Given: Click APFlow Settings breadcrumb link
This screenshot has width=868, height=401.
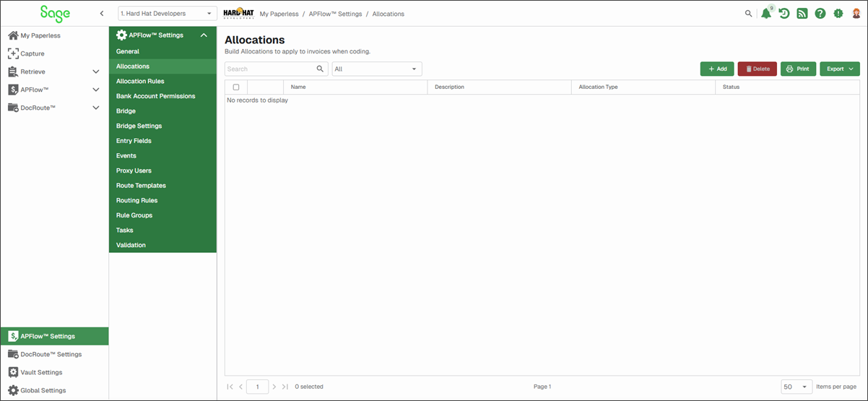Looking at the screenshot, I should (335, 14).
